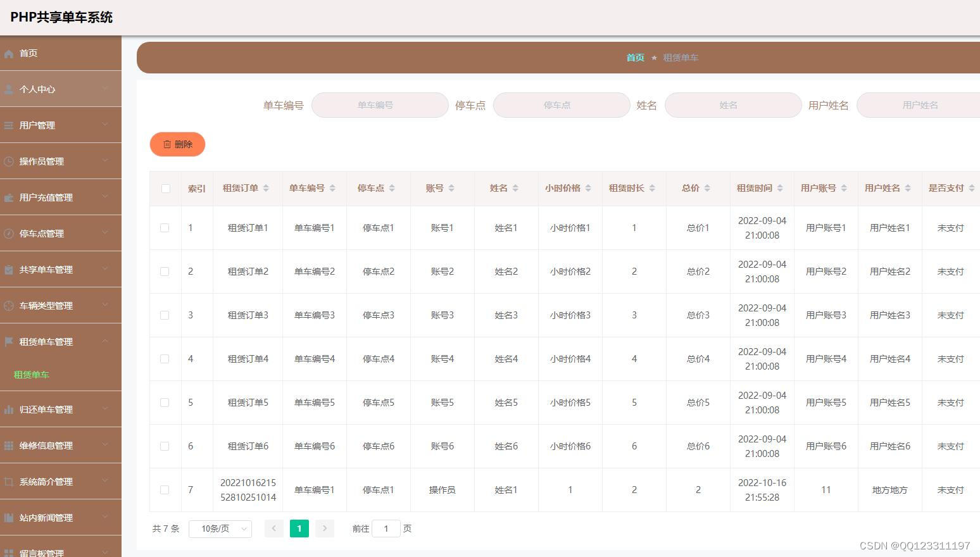The image size is (980, 557).
Task: Open the 系统简介管理 menu label
Action: click(46, 482)
